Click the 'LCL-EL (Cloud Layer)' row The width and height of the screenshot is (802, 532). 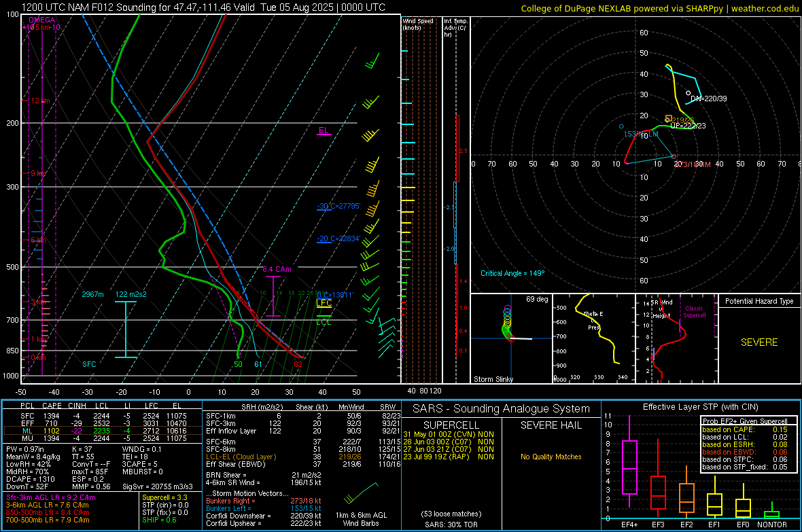[303, 457]
